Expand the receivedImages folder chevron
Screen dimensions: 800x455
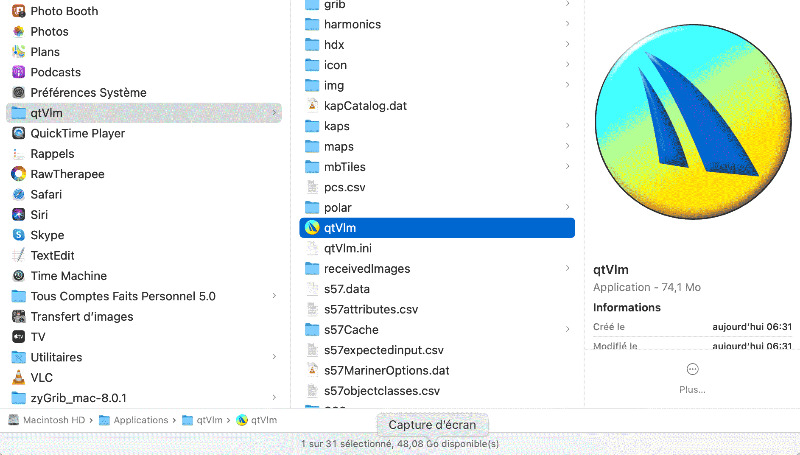pos(567,268)
